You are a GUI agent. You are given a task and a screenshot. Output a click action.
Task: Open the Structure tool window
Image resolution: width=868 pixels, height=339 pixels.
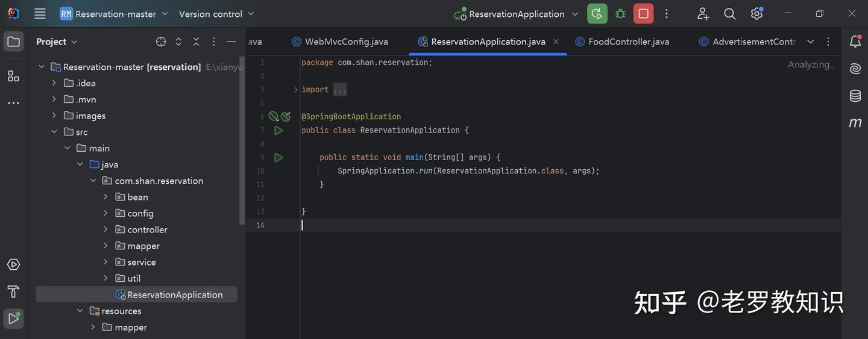click(x=13, y=76)
